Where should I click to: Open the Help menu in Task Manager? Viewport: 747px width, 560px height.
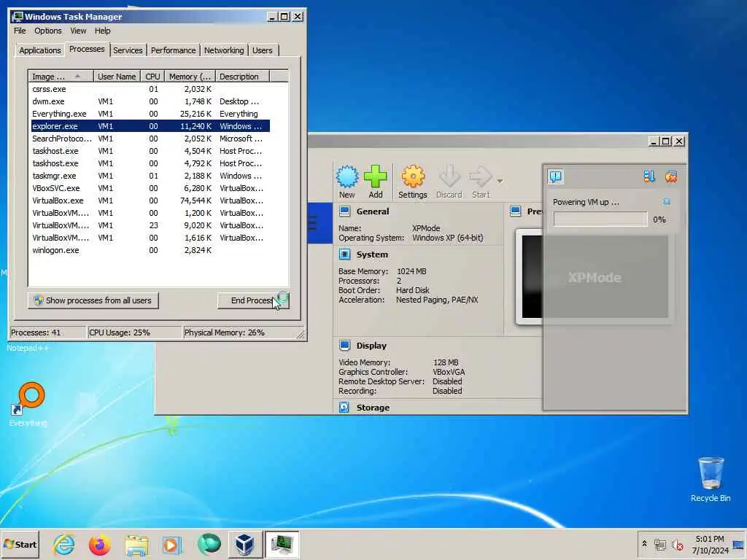point(102,31)
